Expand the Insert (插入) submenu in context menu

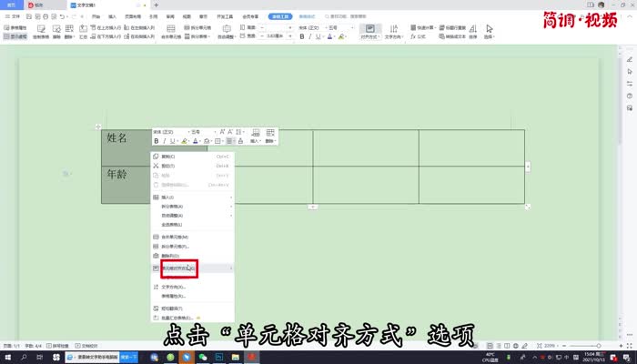coord(171,197)
